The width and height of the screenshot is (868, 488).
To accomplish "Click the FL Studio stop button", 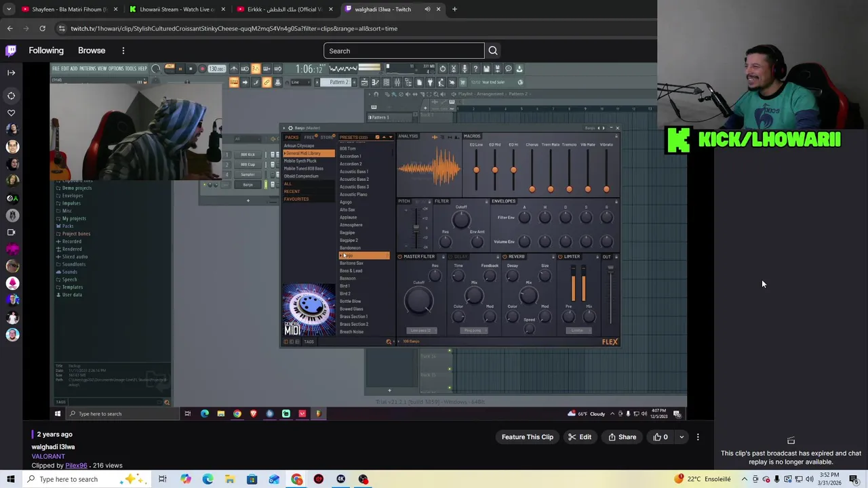I will [191, 68].
